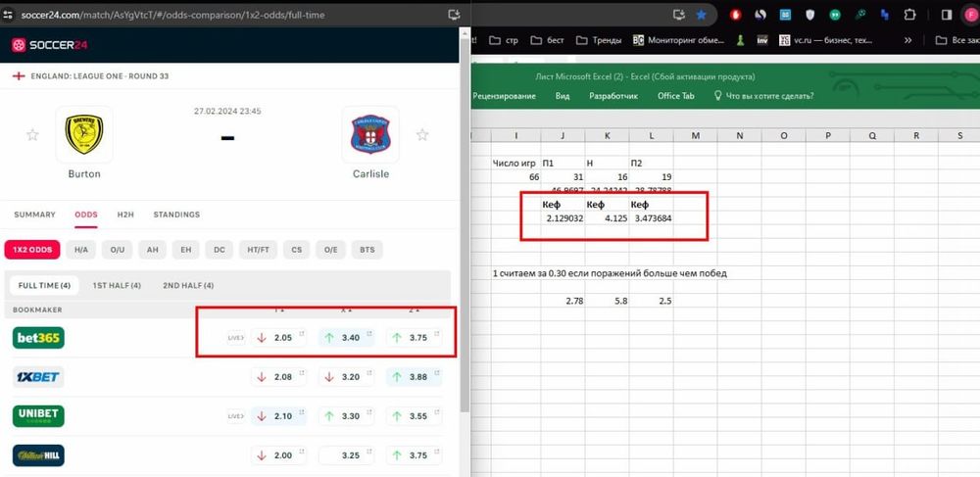Click bet365 draw odds 3.40
Screen dimensions: 980x477
point(346,338)
